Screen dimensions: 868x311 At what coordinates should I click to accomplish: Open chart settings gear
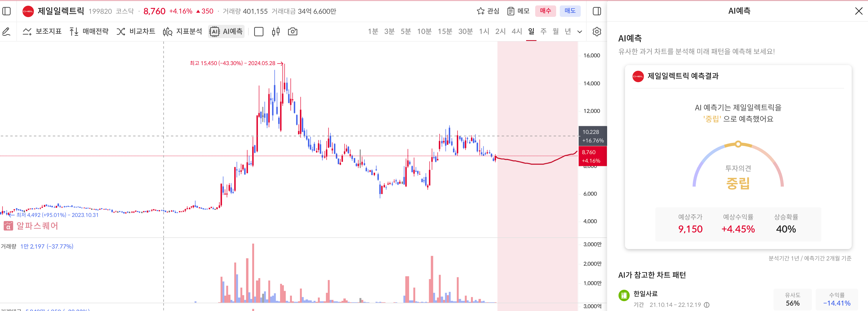click(x=597, y=32)
